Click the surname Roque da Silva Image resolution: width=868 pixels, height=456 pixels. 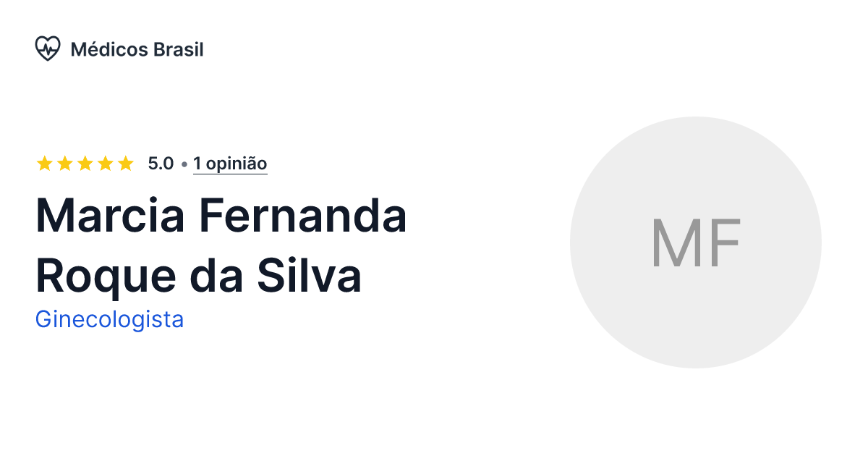[199, 276]
